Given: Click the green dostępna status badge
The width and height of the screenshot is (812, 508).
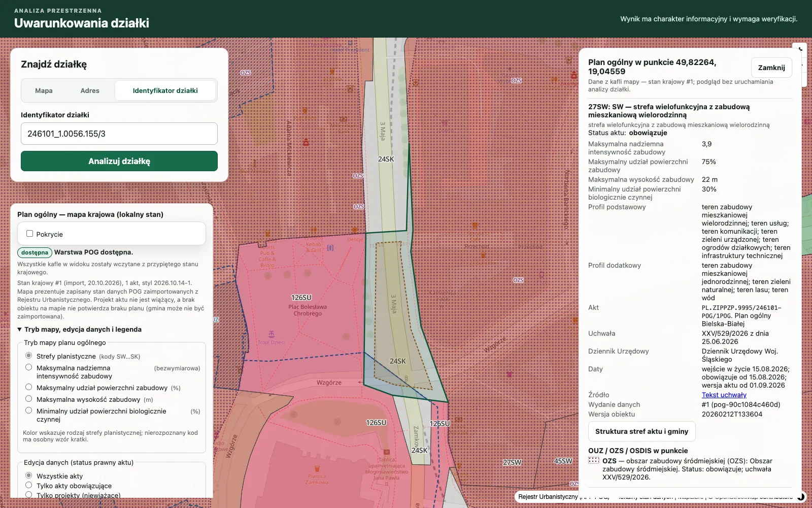Looking at the screenshot, I should pyautogui.click(x=35, y=252).
